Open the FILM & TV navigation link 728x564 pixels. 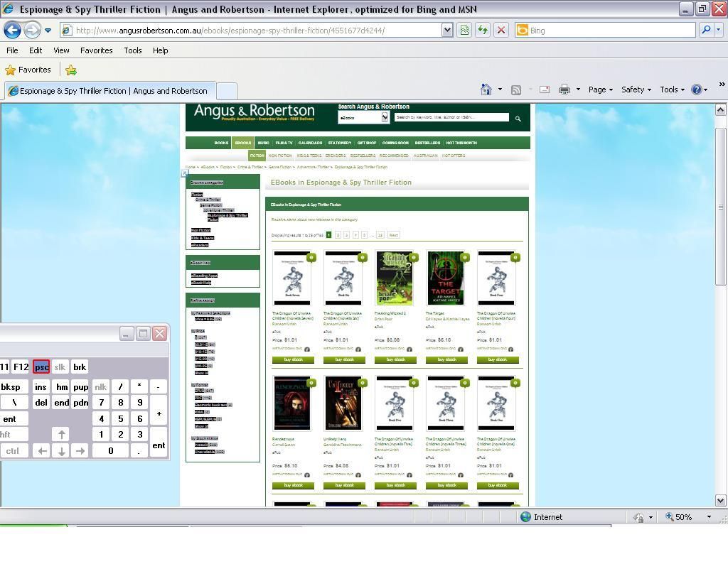tap(284, 143)
